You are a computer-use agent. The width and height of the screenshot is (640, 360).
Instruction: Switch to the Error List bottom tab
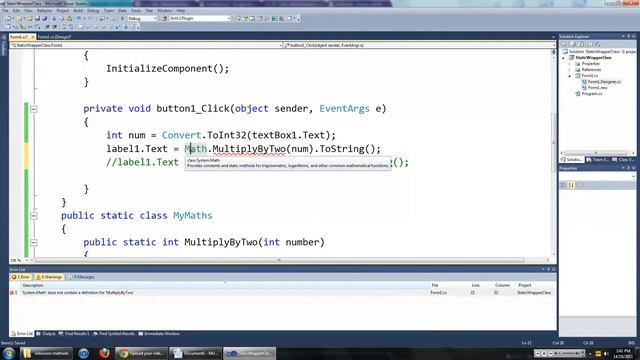click(22, 334)
